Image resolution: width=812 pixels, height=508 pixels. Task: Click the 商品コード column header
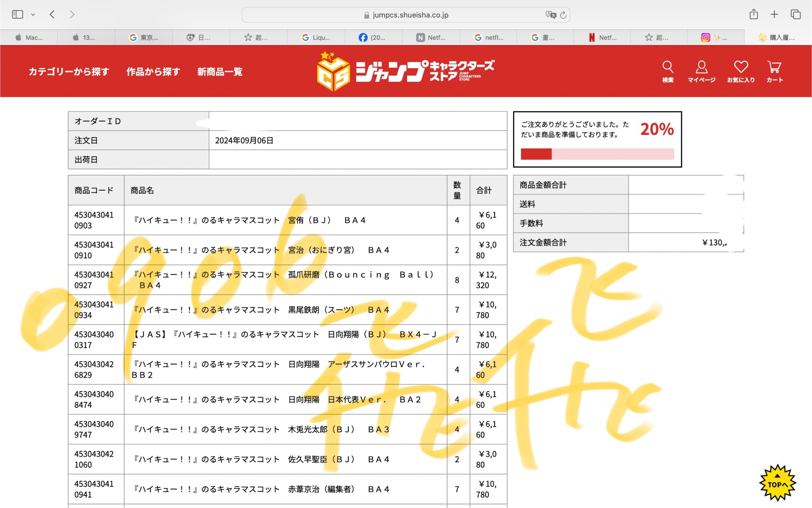(94, 191)
